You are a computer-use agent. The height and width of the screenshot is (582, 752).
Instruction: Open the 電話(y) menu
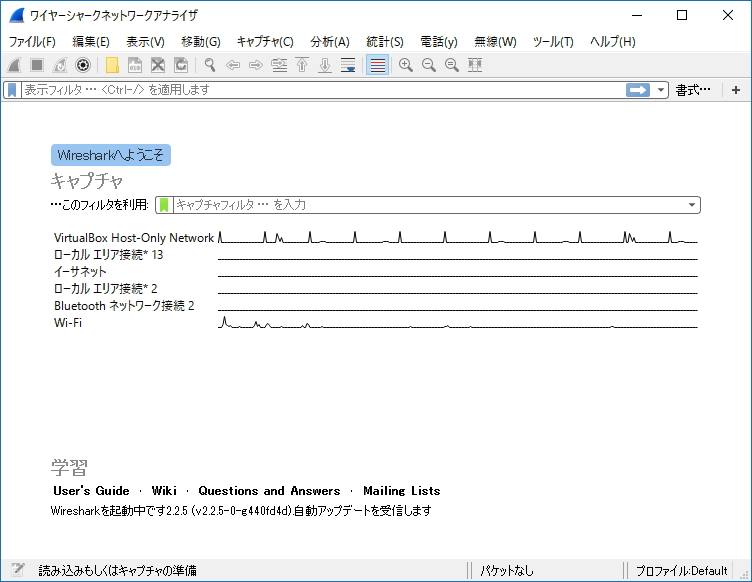click(x=439, y=42)
